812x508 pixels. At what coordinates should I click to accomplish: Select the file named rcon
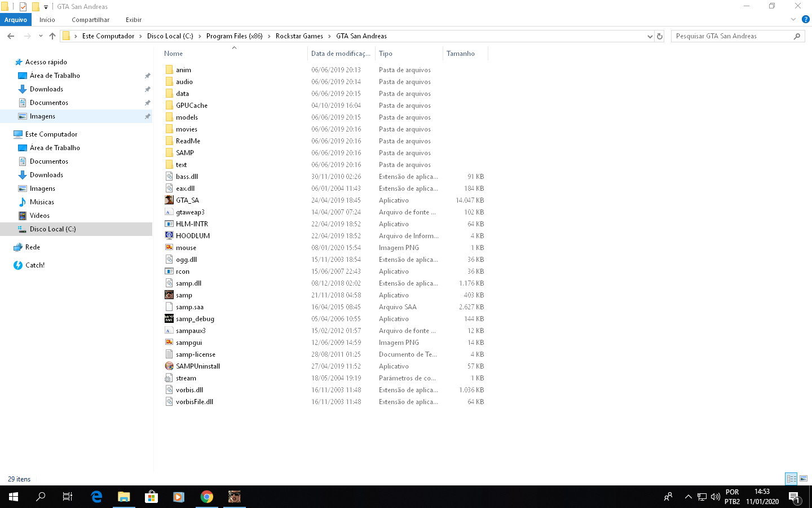click(183, 271)
